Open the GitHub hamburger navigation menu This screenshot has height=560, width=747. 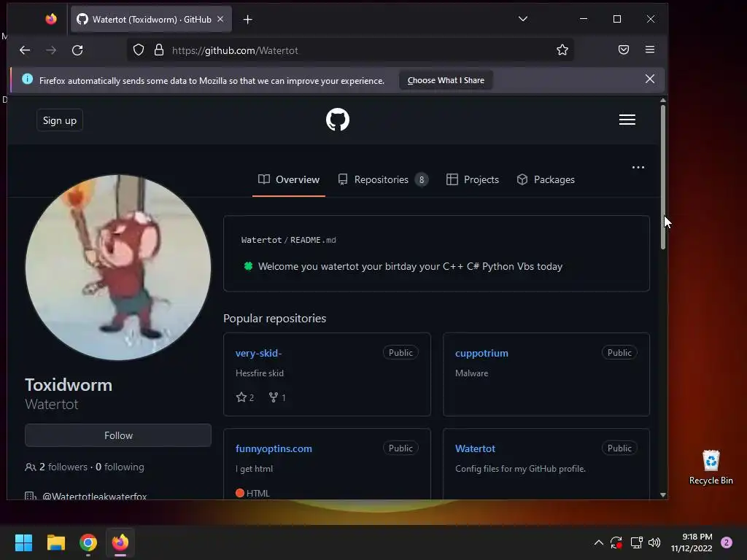click(x=627, y=120)
